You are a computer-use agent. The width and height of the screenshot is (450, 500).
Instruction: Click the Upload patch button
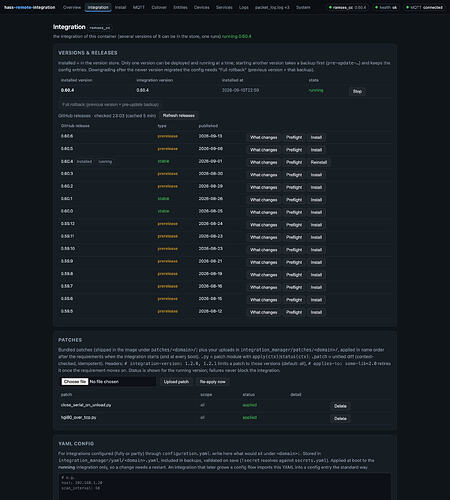[x=176, y=382]
